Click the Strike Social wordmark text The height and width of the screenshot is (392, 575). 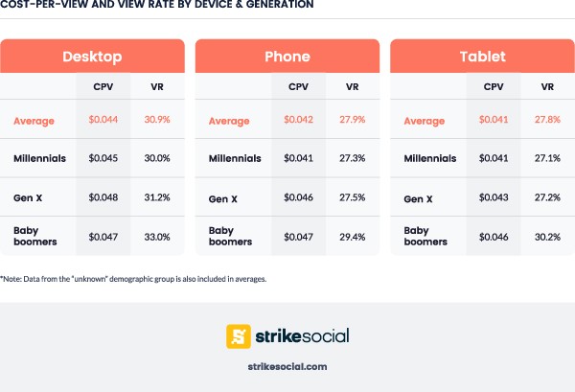click(301, 335)
